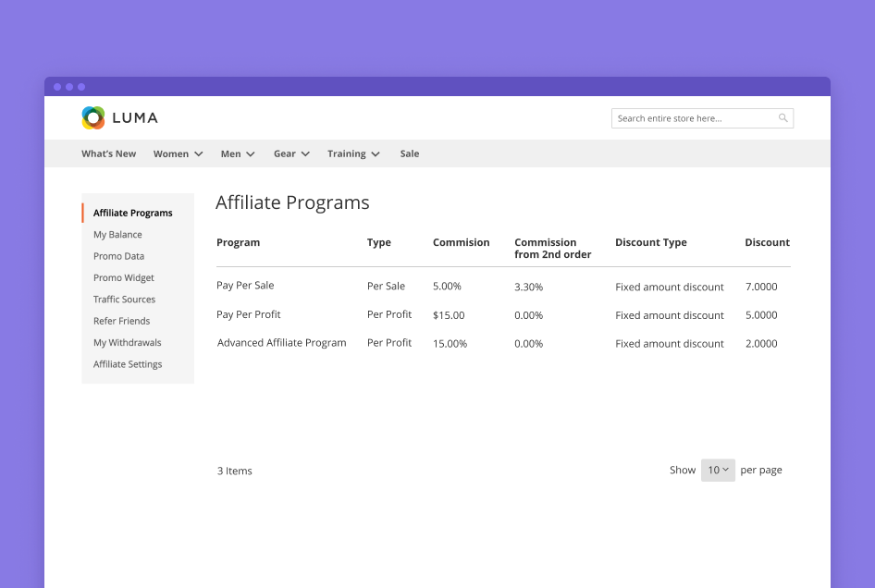Open Affiliate Settings
This screenshot has width=875, height=588.
coord(128,364)
